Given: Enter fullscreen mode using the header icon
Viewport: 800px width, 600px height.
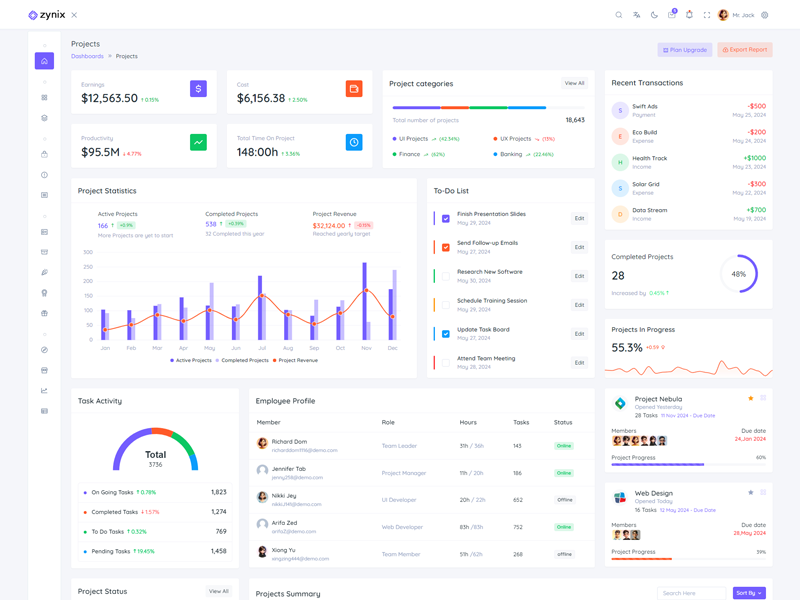Looking at the screenshot, I should click(707, 15).
